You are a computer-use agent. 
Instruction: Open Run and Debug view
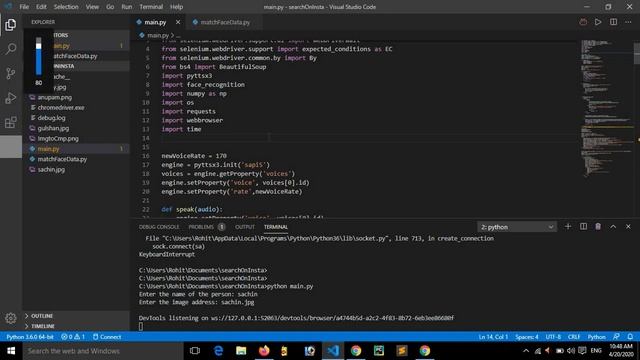pos(11,98)
